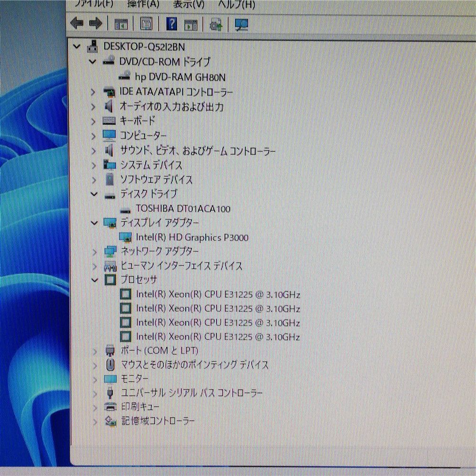Expand ネットワーク アダプター category
Viewport: 476px width, 476px height.
(94, 252)
